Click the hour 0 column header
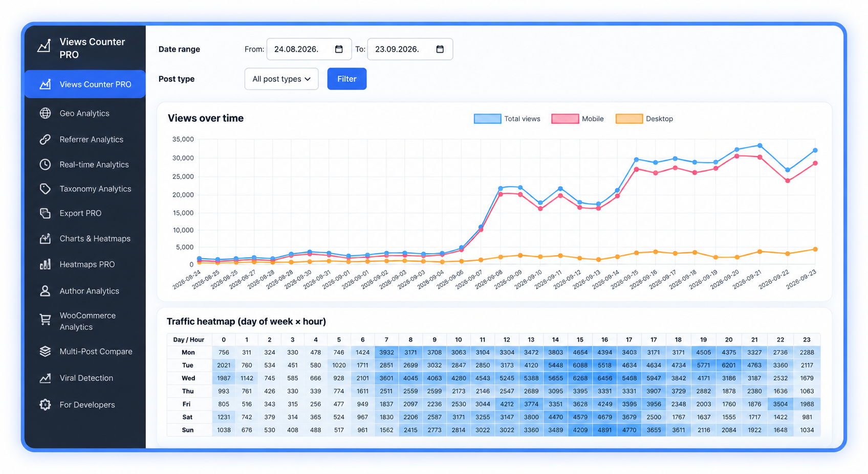Image resolution: width=868 pixels, height=474 pixels. tap(224, 340)
